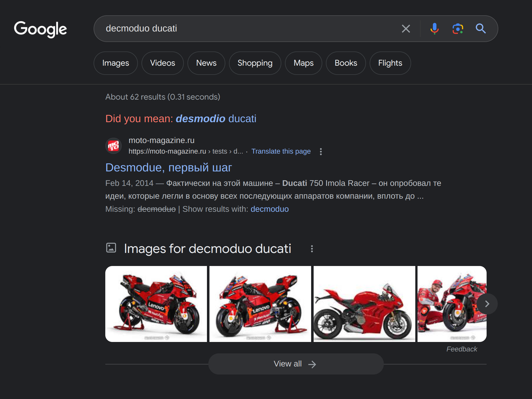Click the Google logo
This screenshot has height=399, width=532.
click(x=40, y=29)
